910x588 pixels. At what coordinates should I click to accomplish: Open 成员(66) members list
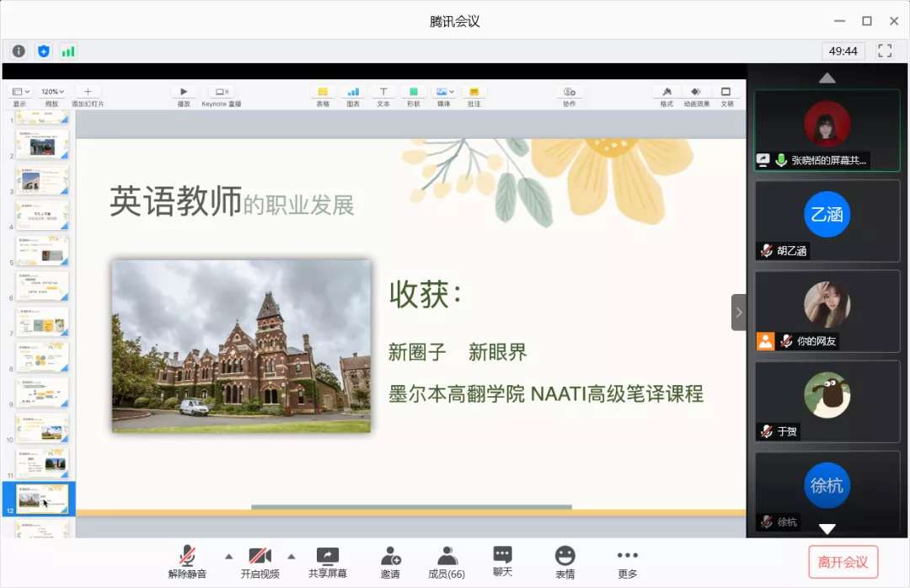coord(447,562)
